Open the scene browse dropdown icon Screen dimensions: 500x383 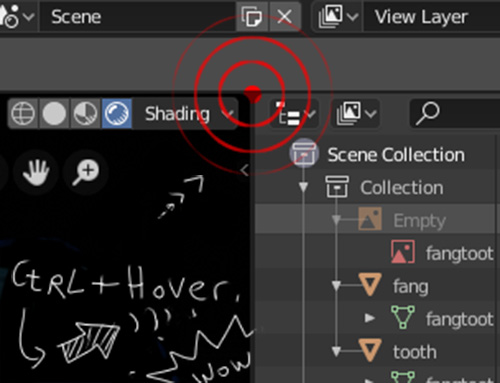click(x=17, y=16)
